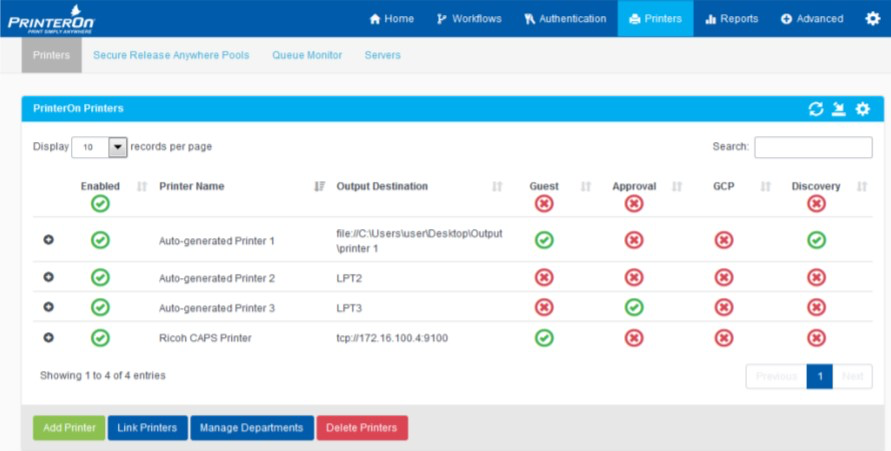This screenshot has height=451, width=891.
Task: Click the PrinterOn logo
Action: click(x=51, y=20)
